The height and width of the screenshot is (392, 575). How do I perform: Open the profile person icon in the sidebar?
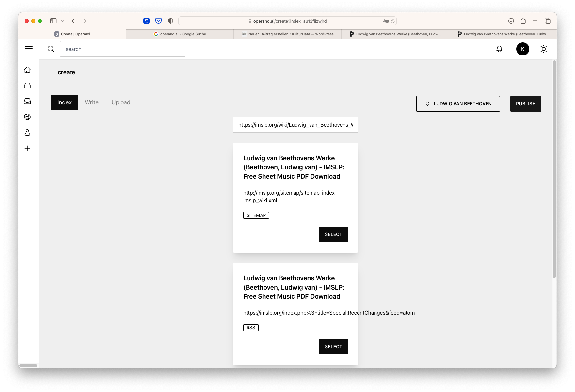pos(27,133)
